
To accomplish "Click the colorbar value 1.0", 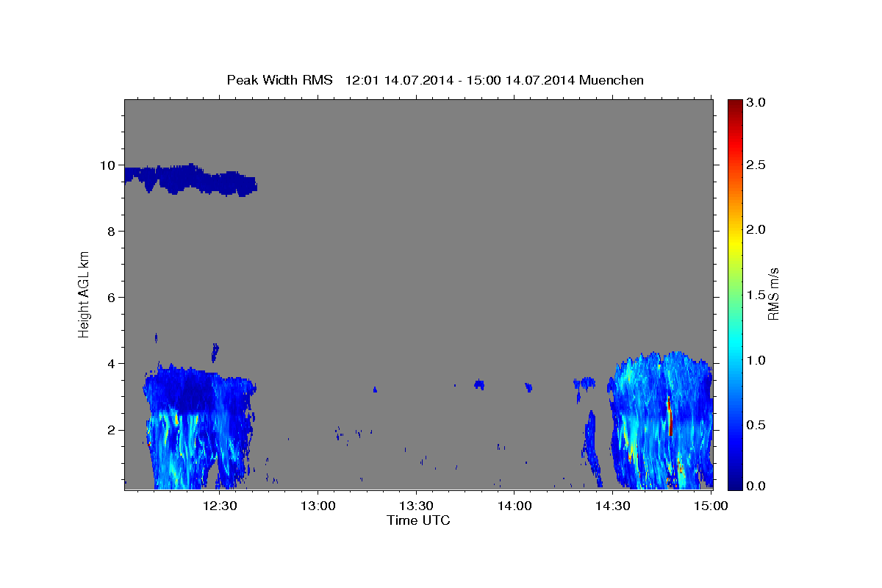I will point(756,360).
